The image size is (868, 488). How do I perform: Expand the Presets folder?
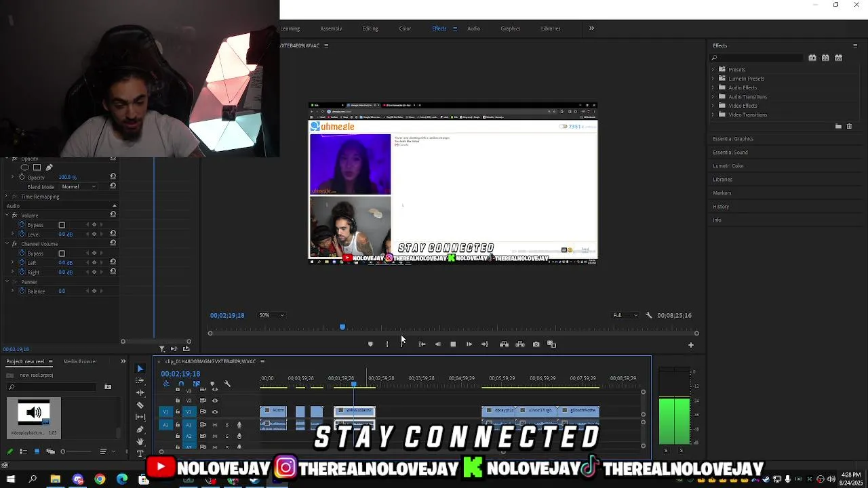tap(713, 69)
